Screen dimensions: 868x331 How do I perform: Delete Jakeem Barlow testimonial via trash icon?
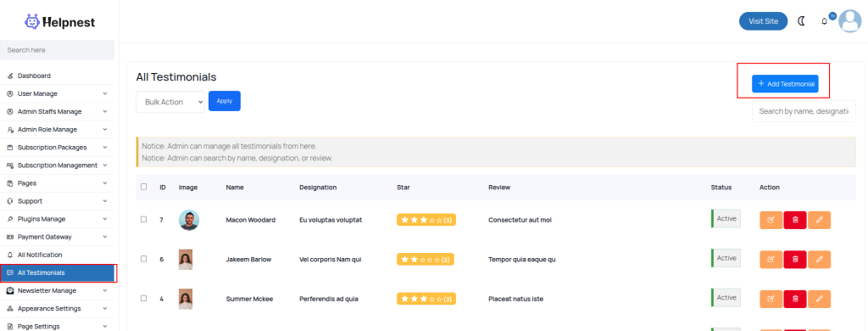click(x=795, y=260)
